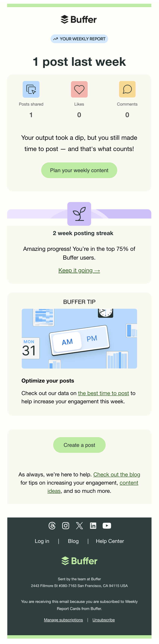
Task: Open Buffer's Instagram page
Action: point(66,526)
